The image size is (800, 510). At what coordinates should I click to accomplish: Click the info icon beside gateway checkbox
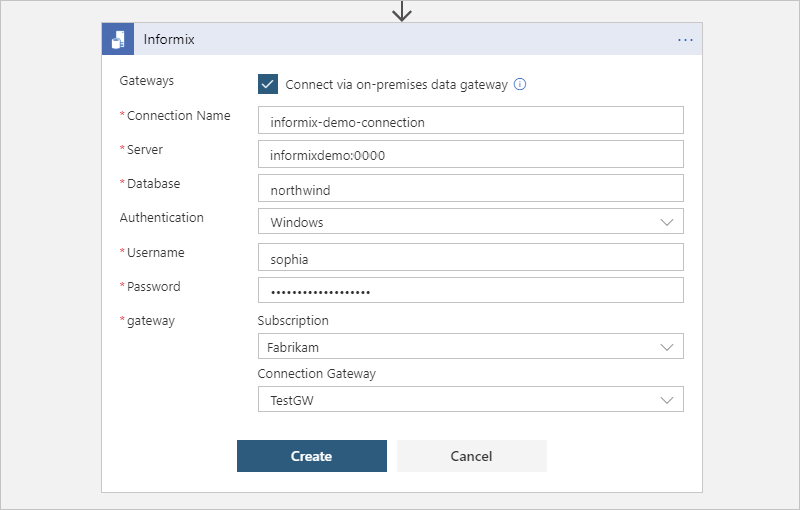[520, 84]
